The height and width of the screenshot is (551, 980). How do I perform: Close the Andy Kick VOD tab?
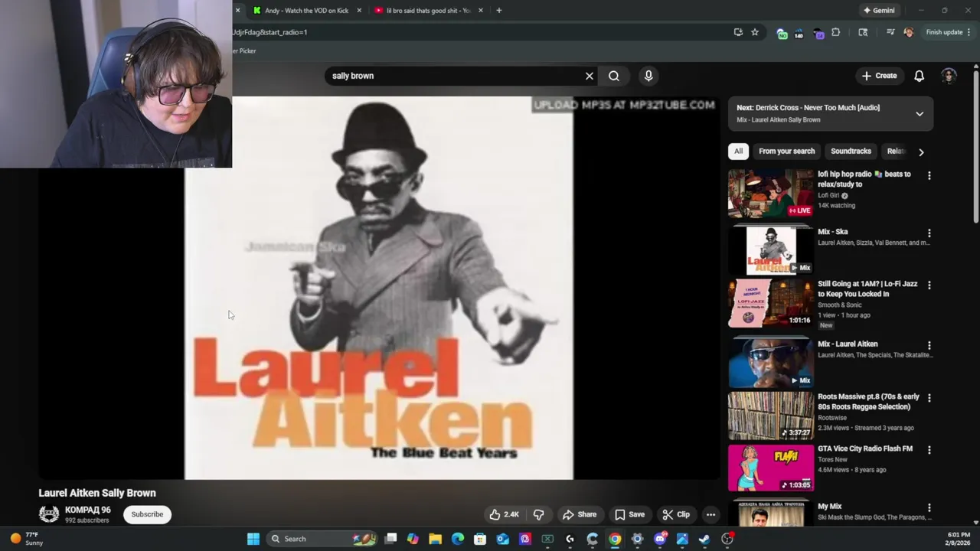pyautogui.click(x=359, y=11)
